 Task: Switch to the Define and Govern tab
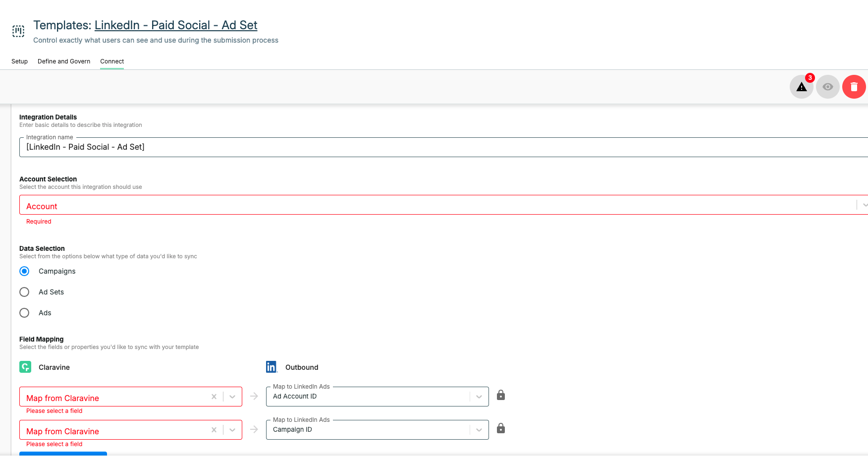pos(64,61)
